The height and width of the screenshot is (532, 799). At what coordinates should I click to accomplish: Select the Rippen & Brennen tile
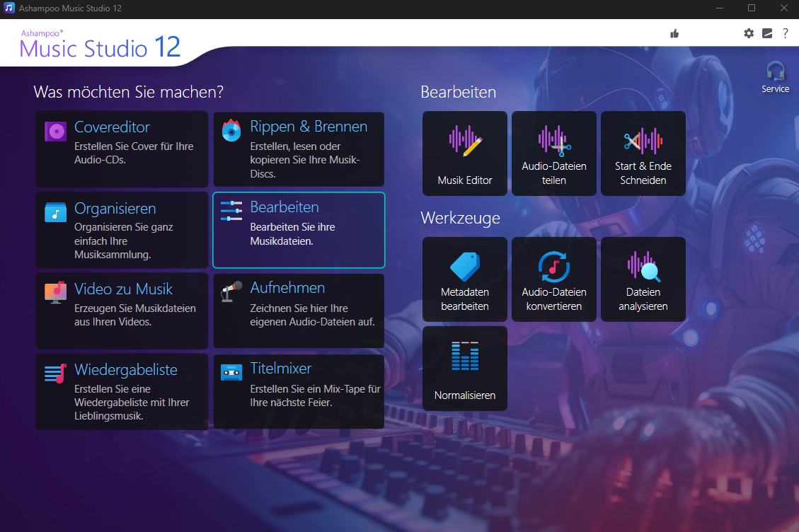tap(299, 149)
